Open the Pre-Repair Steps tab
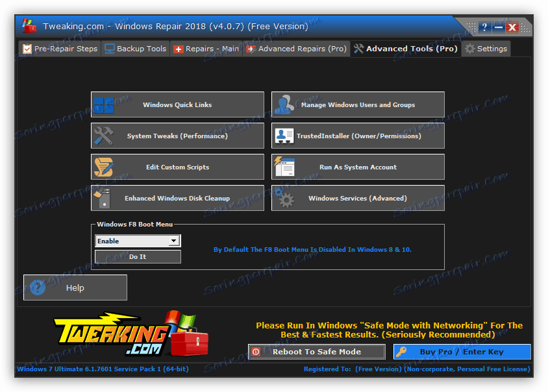Viewport: 548px width, 392px height. point(60,49)
